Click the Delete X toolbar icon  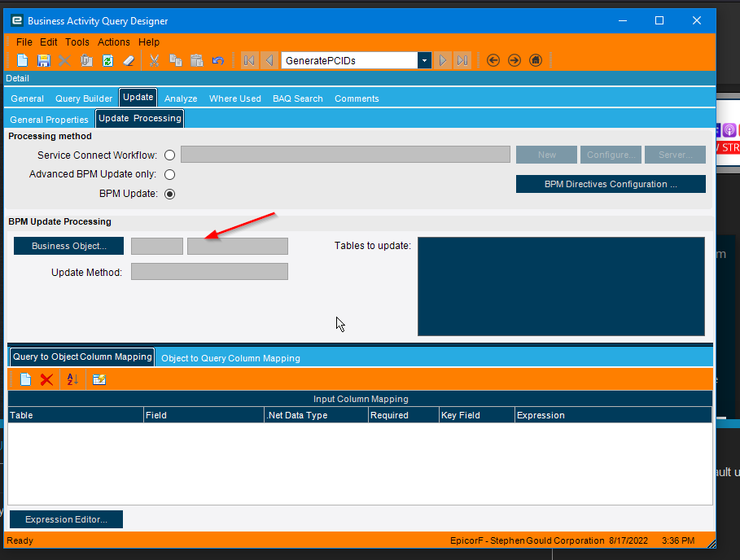pyautogui.click(x=64, y=60)
